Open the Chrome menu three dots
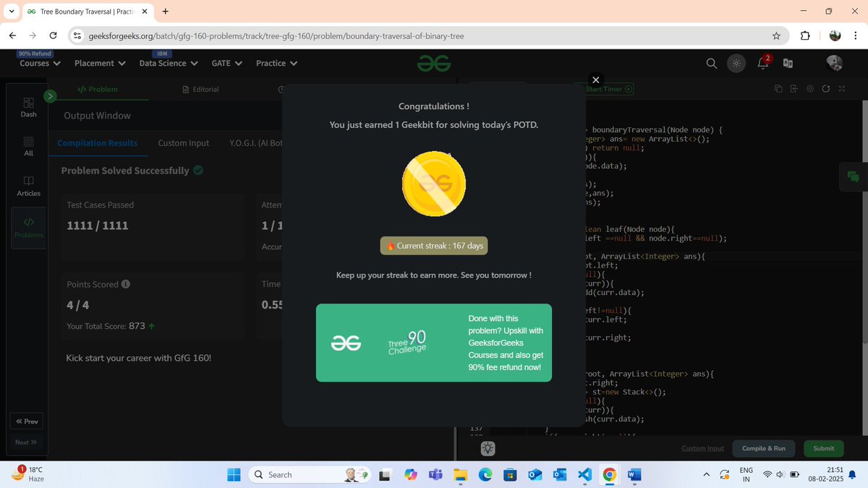The height and width of the screenshot is (488, 868). (856, 35)
